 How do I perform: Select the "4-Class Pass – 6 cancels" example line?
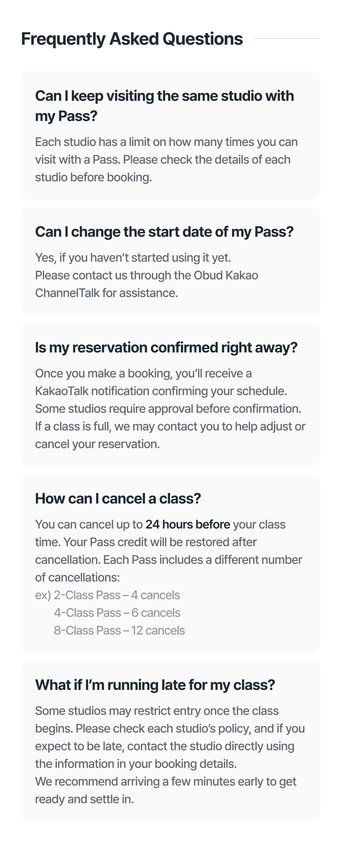tap(117, 613)
